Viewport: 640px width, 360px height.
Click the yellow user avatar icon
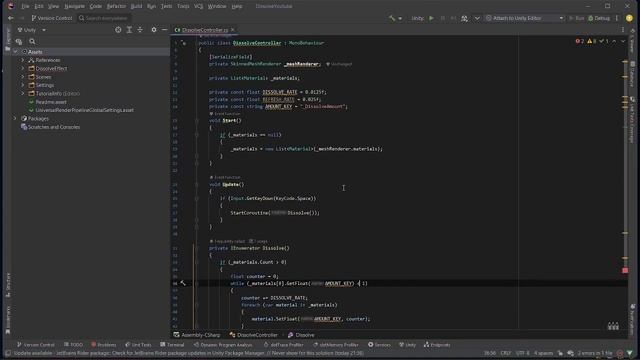(629, 18)
